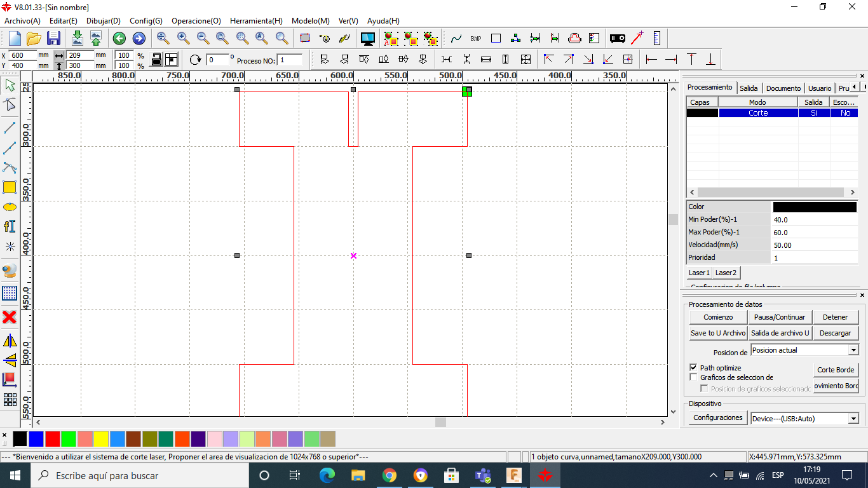Click the padlock aspect ratio lock icon
Screen dimensions: 868x488
click(156, 59)
